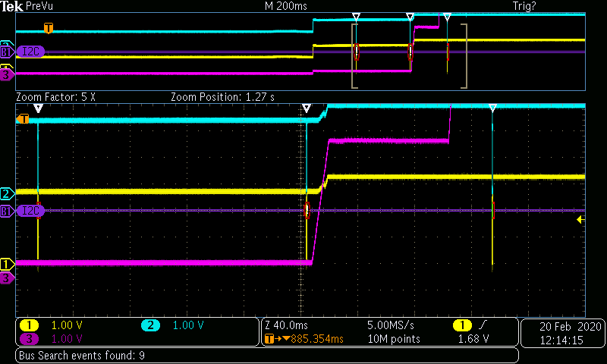The height and width of the screenshot is (364, 607).
Task: Click last red bus event marker in zoom window
Action: [x=493, y=210]
